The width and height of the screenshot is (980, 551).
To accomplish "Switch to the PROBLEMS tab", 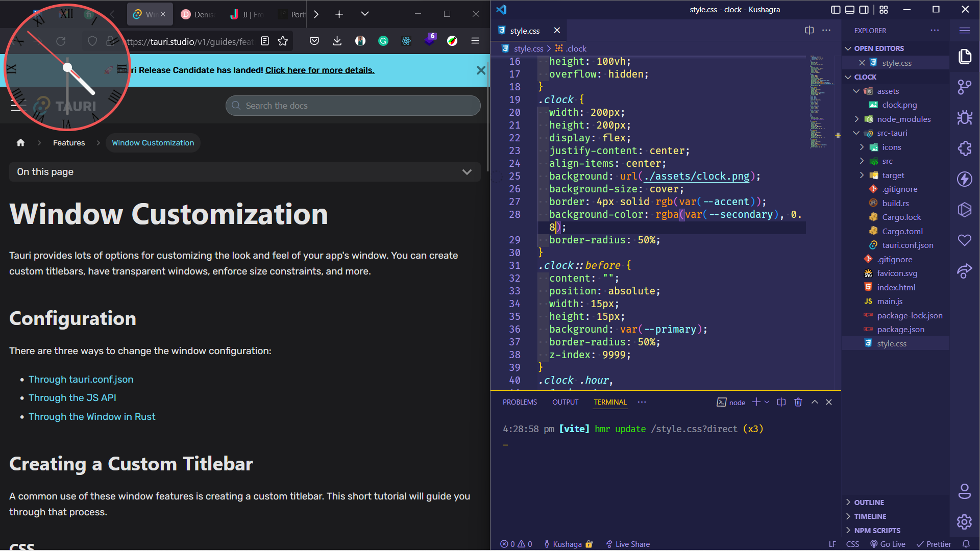I will coord(520,403).
